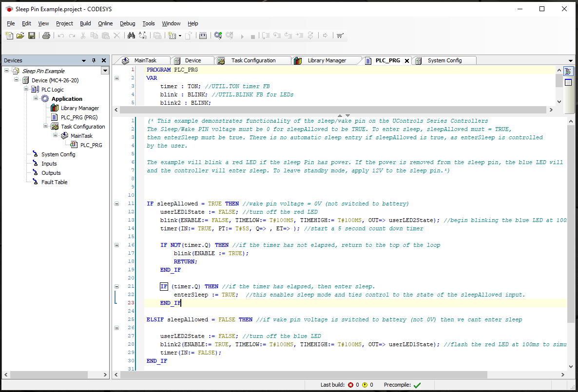Image resolution: width=578 pixels, height=392 pixels.
Task: Close the PLC_PRG editor tab
Action: tap(407, 61)
